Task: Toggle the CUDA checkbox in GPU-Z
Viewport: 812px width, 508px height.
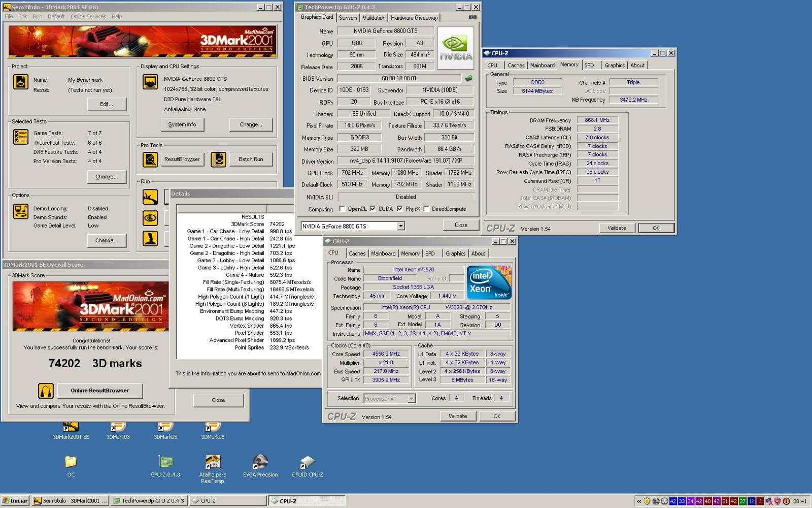Action: pos(373,209)
